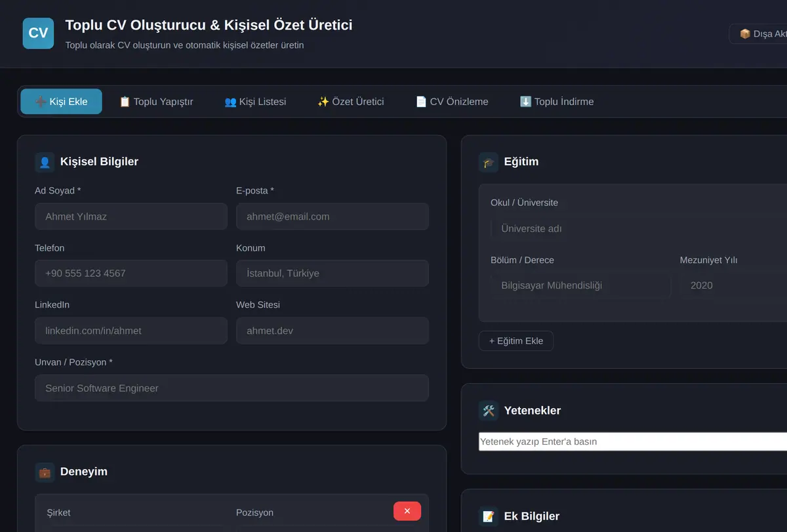Click the Yetenekler section heading
Viewport: 787px width, 532px height.
(x=533, y=411)
